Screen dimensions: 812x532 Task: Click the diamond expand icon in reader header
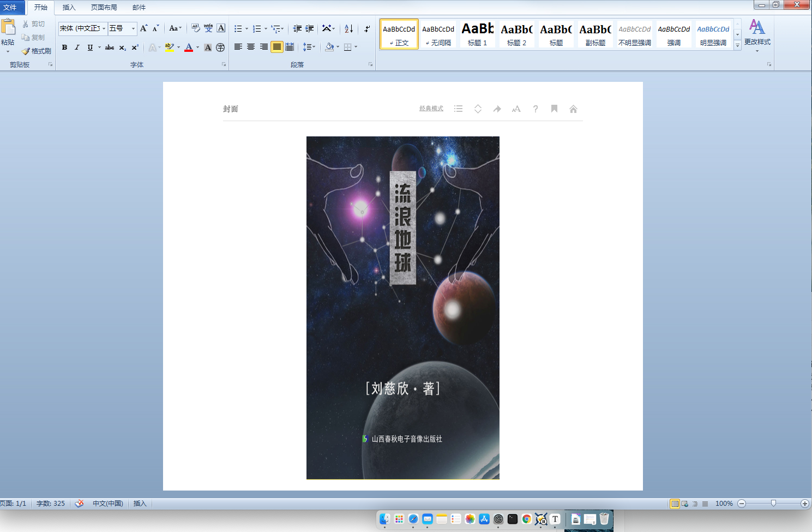pos(478,109)
